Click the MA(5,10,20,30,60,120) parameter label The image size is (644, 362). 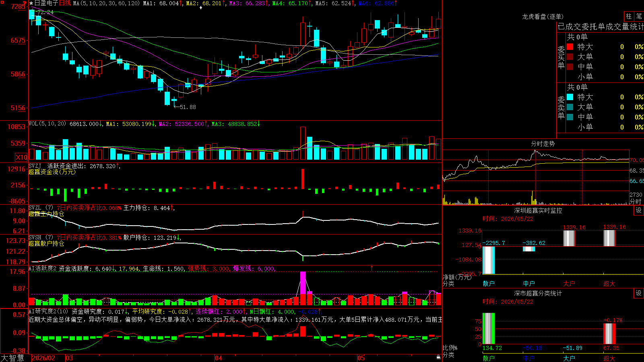tap(107, 3)
